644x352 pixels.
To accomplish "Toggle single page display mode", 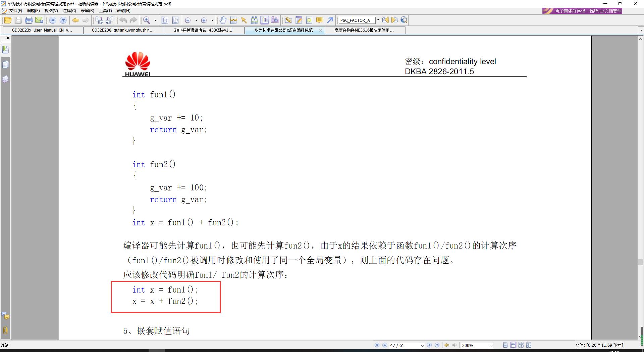I will coord(505,345).
